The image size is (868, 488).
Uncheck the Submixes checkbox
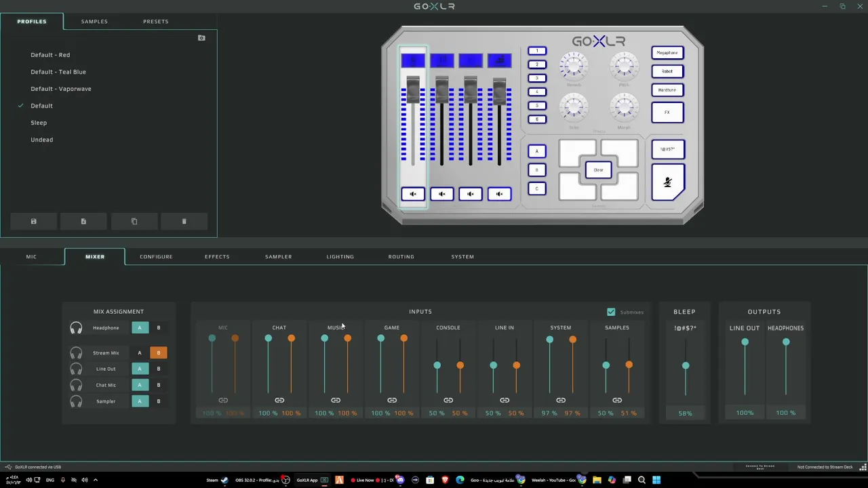coord(611,312)
